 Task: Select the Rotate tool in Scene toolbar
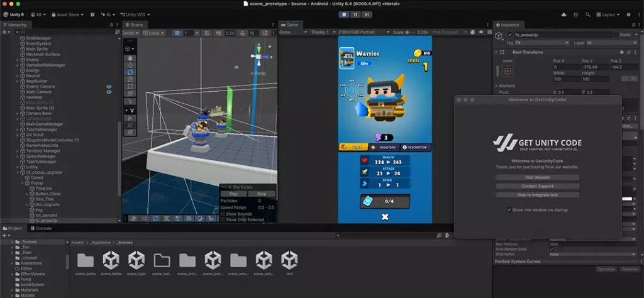point(130,72)
